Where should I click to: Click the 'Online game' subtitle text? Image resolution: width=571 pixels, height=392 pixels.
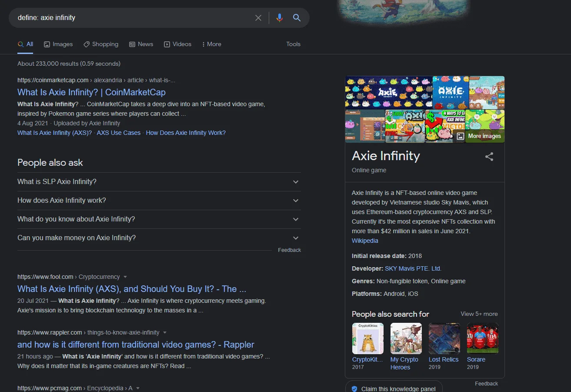(369, 170)
